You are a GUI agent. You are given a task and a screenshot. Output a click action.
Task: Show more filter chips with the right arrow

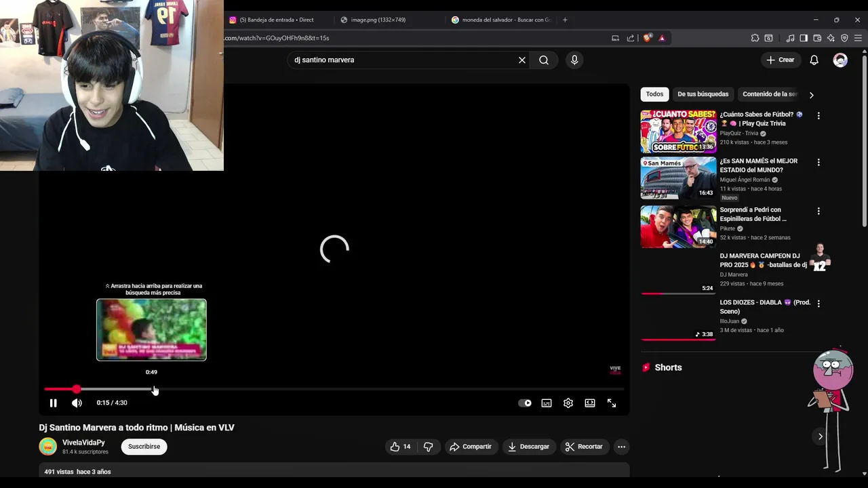pos(811,95)
